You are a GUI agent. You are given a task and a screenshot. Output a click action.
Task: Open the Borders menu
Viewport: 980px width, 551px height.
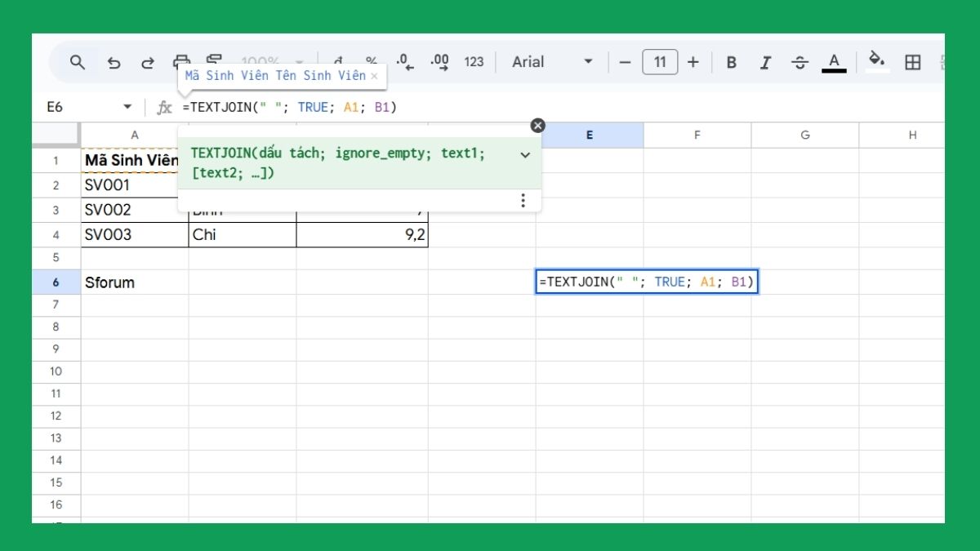point(913,61)
